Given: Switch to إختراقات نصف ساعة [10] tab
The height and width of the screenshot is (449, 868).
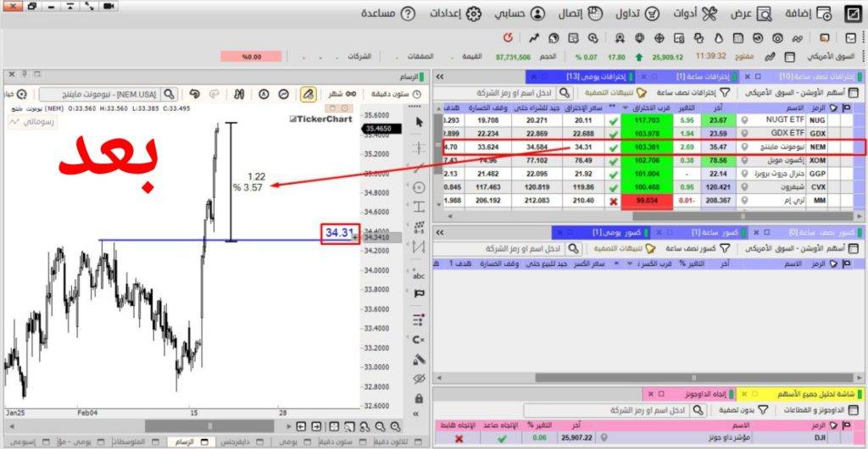Looking at the screenshot, I should click(x=802, y=76).
